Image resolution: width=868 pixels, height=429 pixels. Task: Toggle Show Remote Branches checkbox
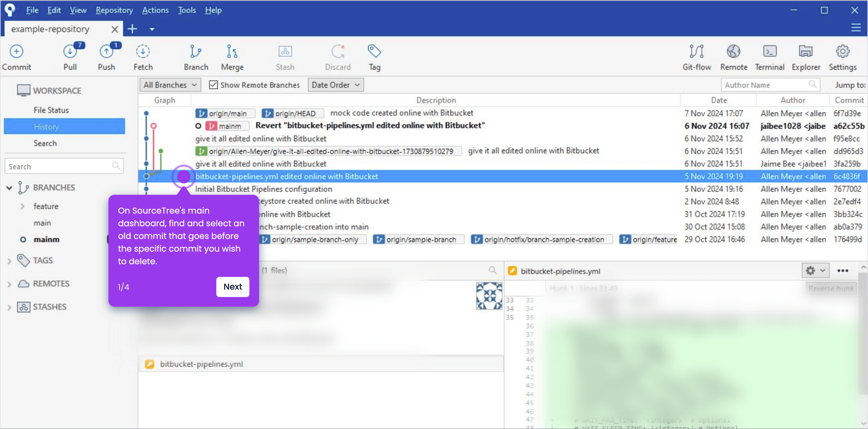coord(213,85)
